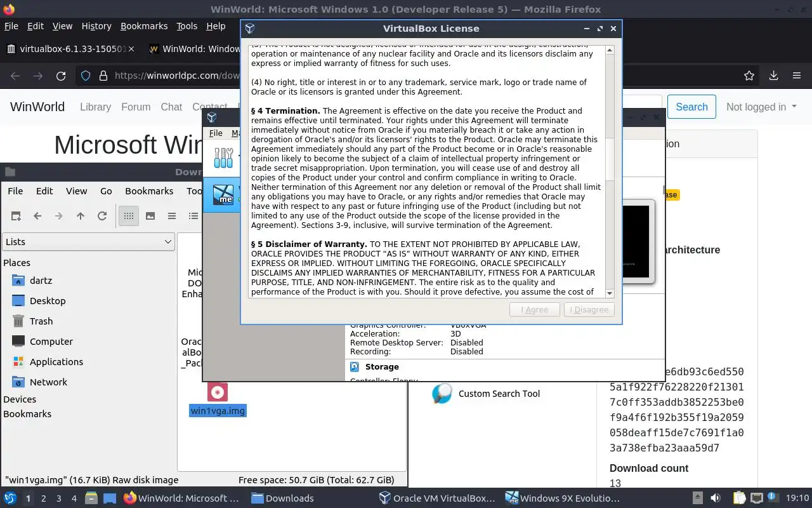Click the volume speaker tray icon
Screen dimensions: 812x508
pos(715,498)
